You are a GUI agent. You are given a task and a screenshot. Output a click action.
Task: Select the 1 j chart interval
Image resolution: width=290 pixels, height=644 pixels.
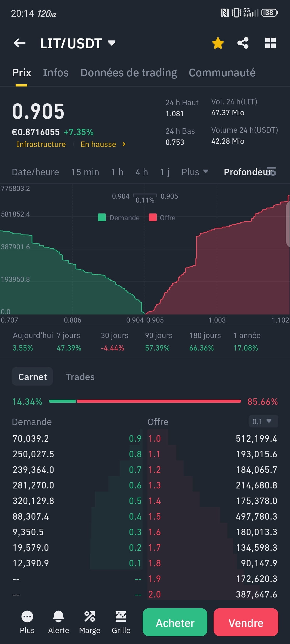point(165,172)
